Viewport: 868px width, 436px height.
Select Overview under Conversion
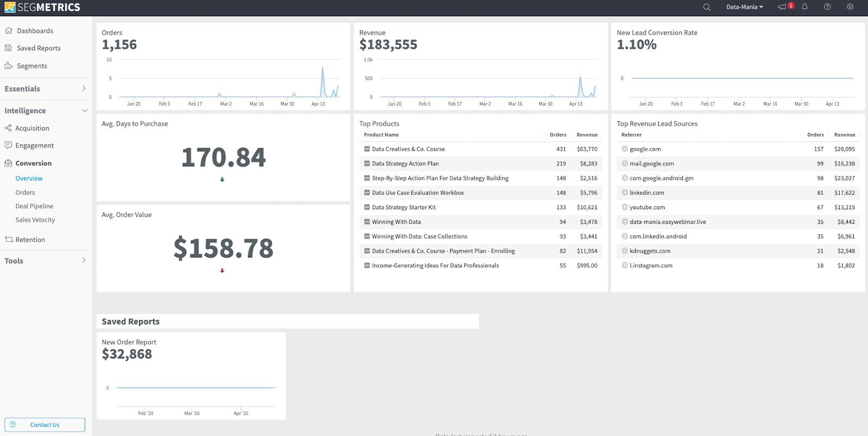pyautogui.click(x=29, y=178)
